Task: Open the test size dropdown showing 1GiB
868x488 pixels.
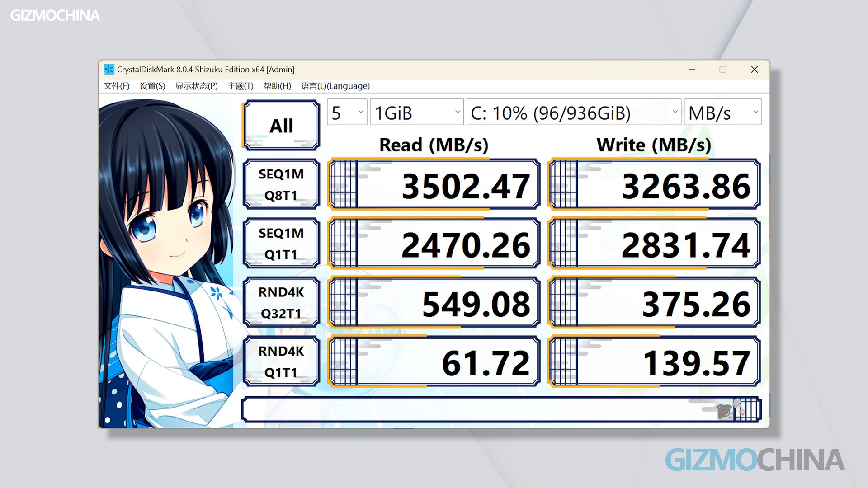Action: [417, 112]
